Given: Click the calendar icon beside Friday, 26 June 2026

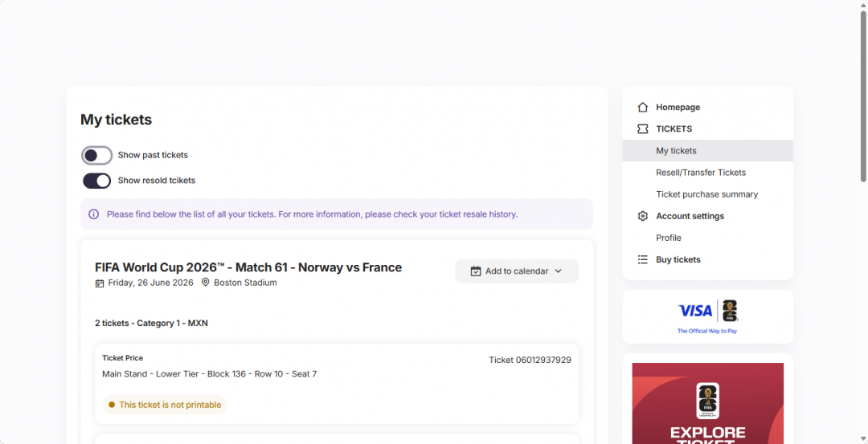Looking at the screenshot, I should click(x=100, y=283).
